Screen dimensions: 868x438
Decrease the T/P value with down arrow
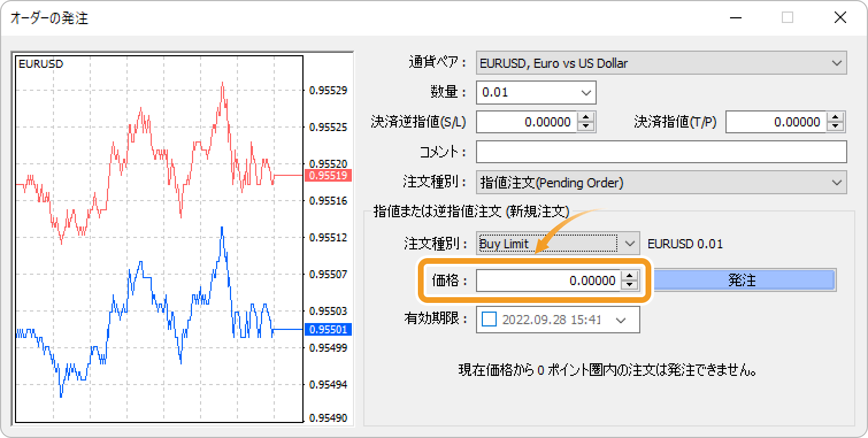(835, 127)
